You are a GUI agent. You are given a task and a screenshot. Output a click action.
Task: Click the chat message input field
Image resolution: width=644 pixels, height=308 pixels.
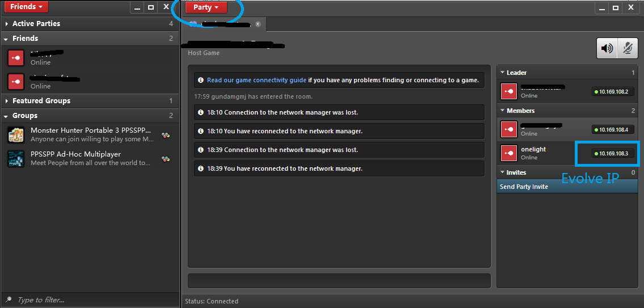339,281
